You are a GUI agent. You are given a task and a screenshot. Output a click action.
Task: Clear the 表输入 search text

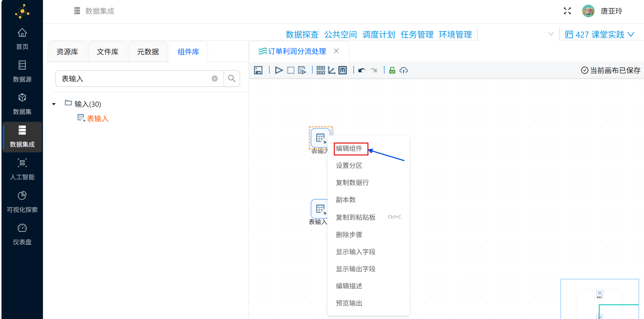[x=214, y=79]
